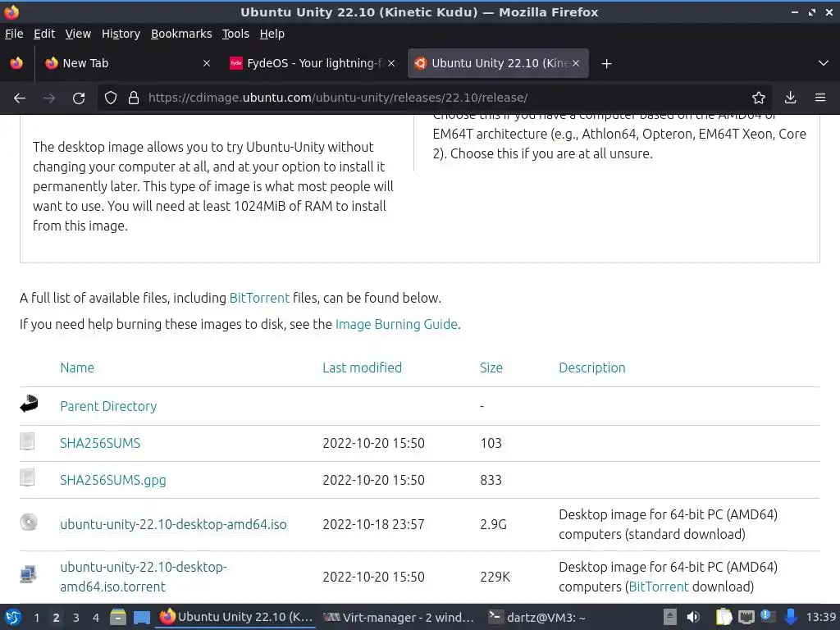Switch to workspace 4
This screenshot has width=840, height=630.
[96, 618]
